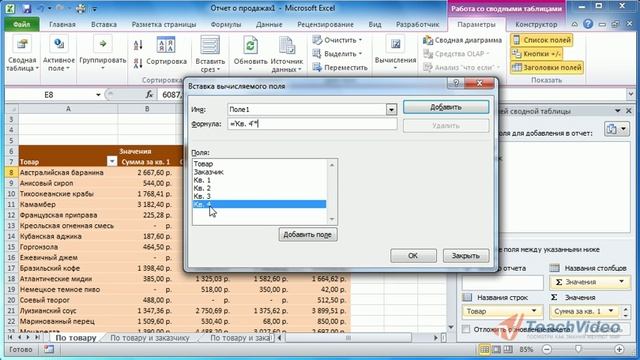Open the Name Box dropdown arrow
Viewport: 640px width, 360px height.
(x=98, y=95)
